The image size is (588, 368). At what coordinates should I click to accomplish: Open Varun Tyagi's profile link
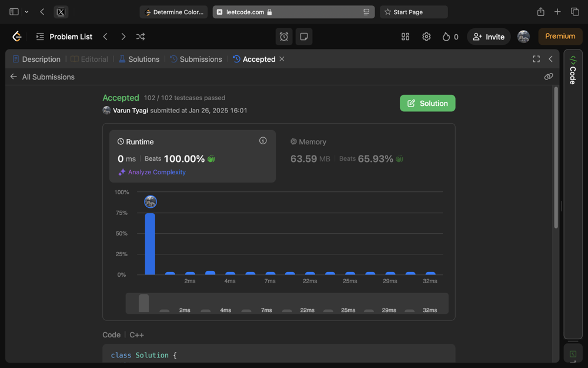pos(131,111)
